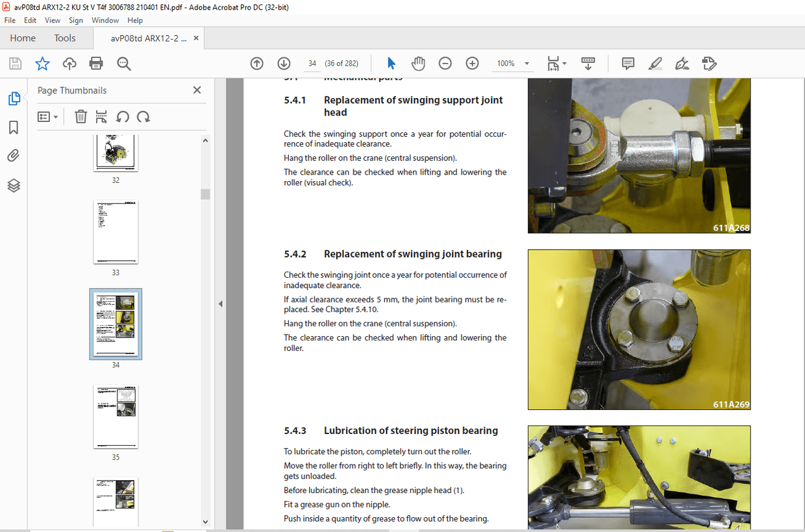Open the Bookmarks panel
This screenshot has height=532, width=805.
click(x=14, y=127)
